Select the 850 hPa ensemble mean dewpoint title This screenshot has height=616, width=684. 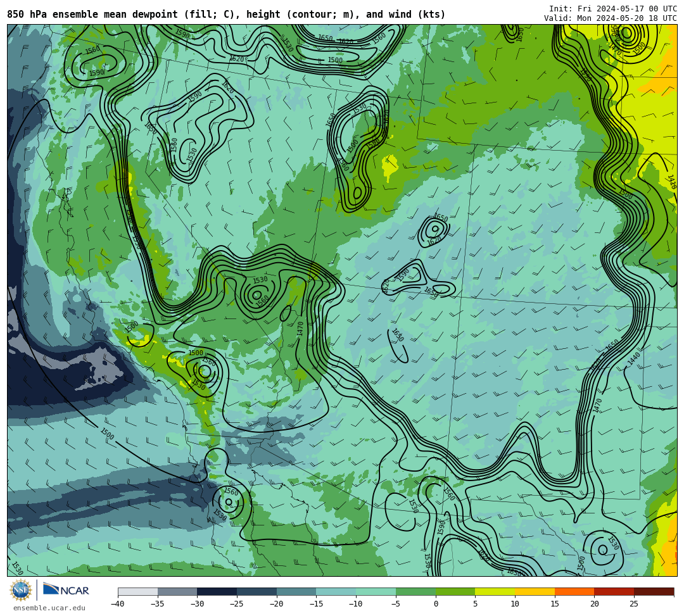(x=226, y=15)
